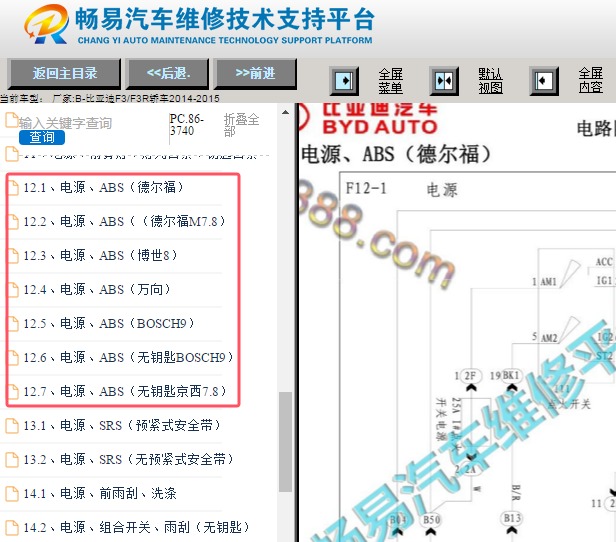Open 13.2、电源、SRS（无预紧式安全带）
616x542 pixels.
128,459
